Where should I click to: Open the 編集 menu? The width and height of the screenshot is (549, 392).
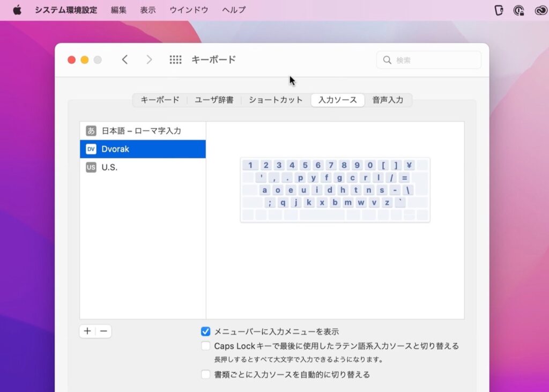pos(118,10)
